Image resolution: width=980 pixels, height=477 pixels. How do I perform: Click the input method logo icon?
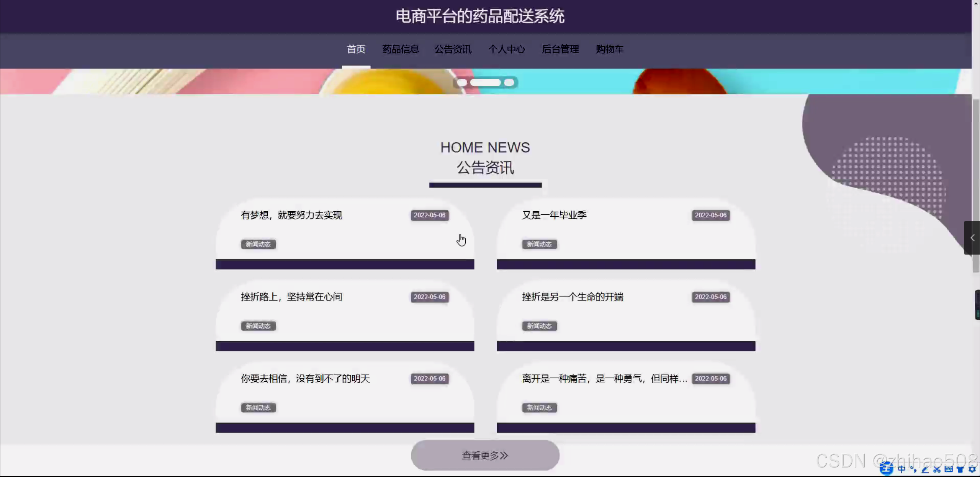tap(886, 469)
